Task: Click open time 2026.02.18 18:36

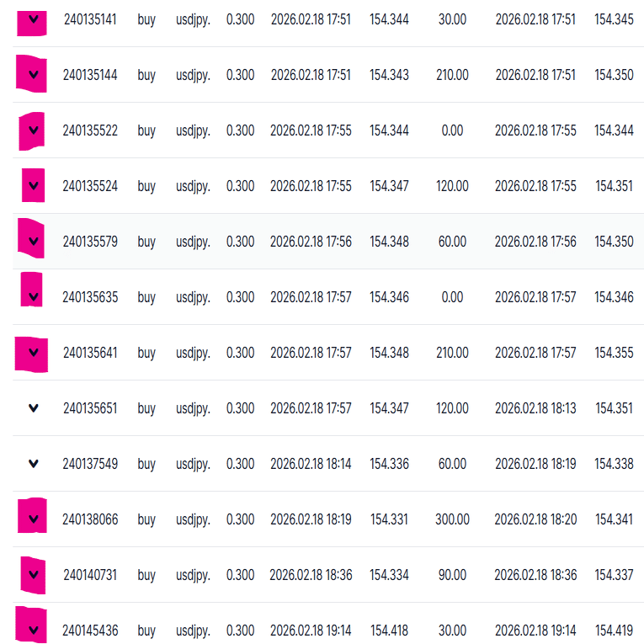Action: [311, 575]
